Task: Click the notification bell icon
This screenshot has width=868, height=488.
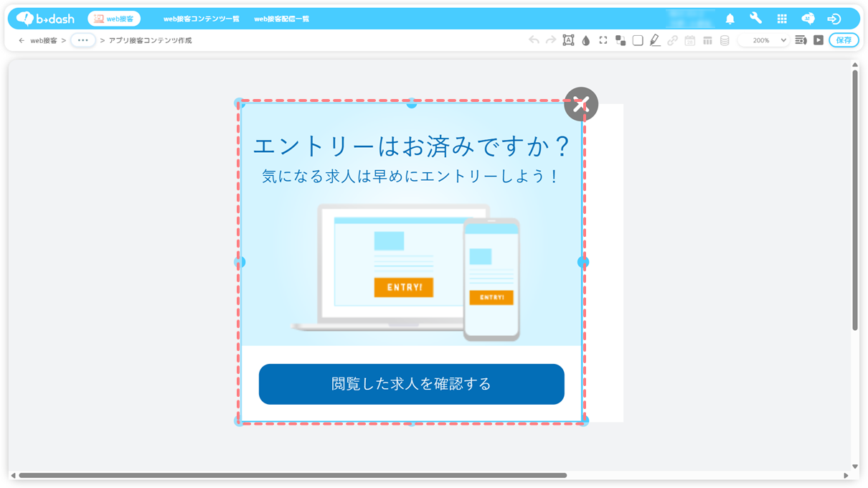Action: (730, 19)
